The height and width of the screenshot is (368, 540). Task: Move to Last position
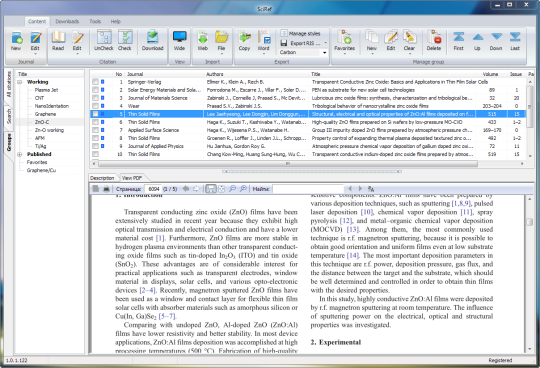515,37
